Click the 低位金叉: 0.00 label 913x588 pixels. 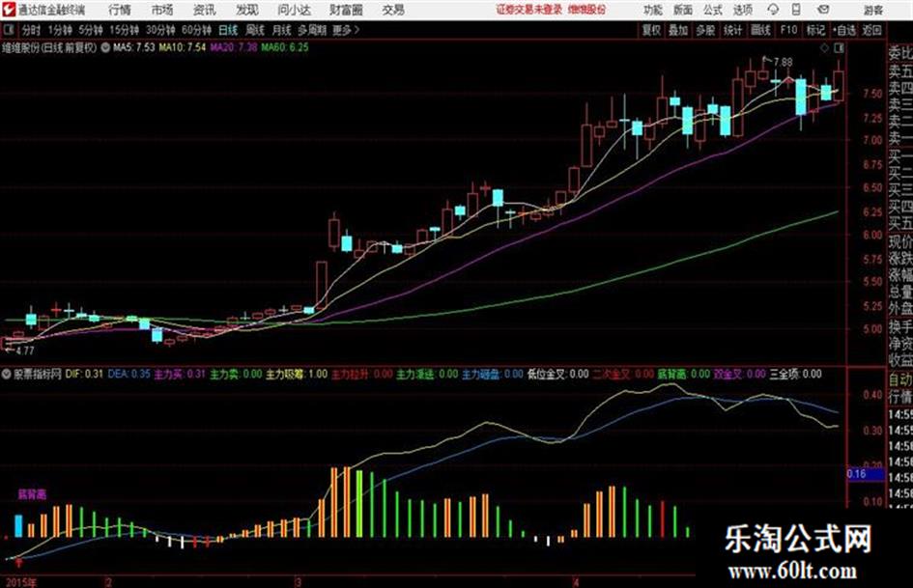557,374
